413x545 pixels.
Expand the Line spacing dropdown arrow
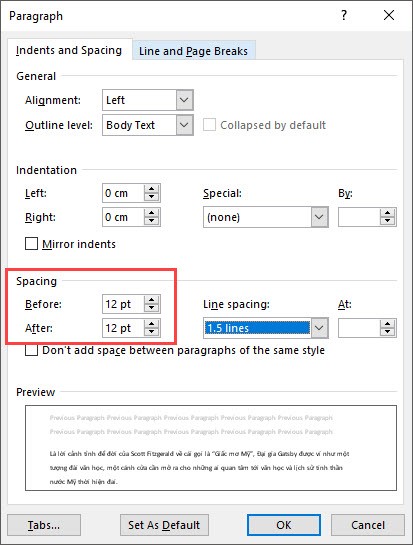tap(319, 328)
